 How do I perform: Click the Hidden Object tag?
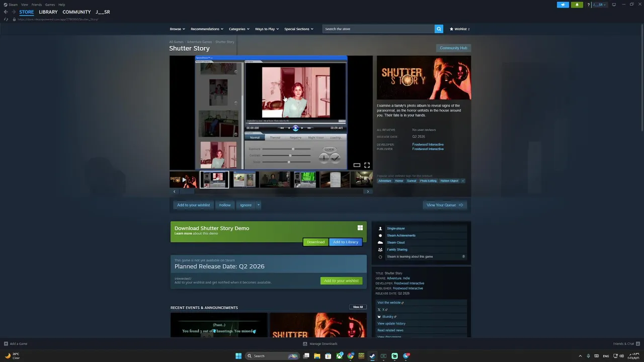click(x=449, y=180)
